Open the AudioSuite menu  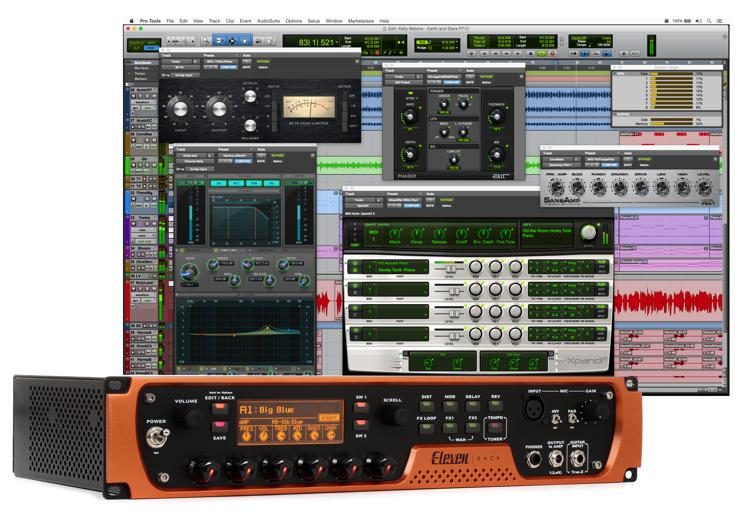(268, 21)
